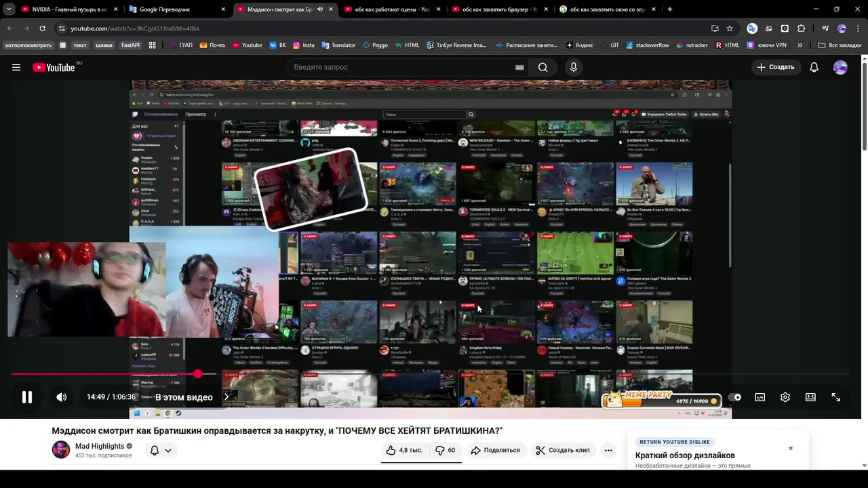Bookmark this page with the star

tap(730, 28)
